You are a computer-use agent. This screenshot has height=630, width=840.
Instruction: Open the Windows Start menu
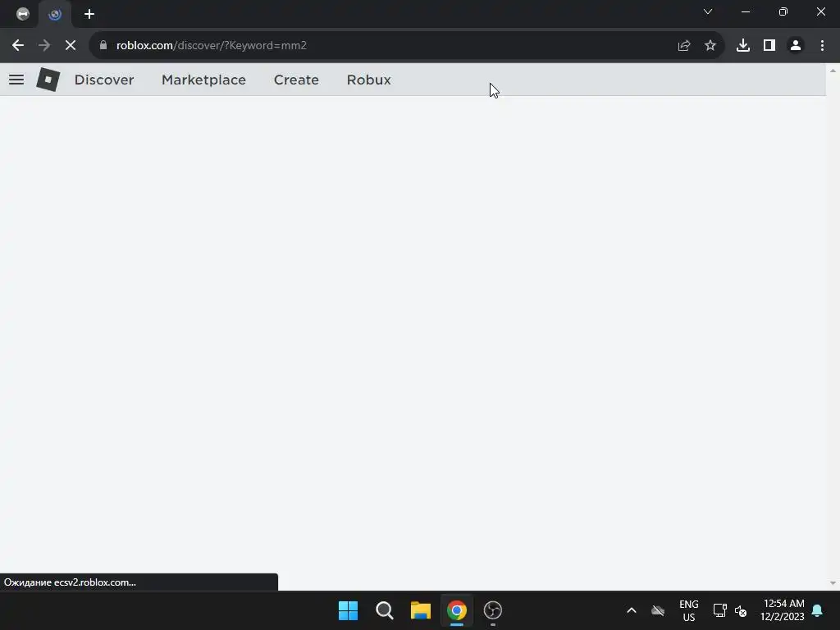[348, 610]
